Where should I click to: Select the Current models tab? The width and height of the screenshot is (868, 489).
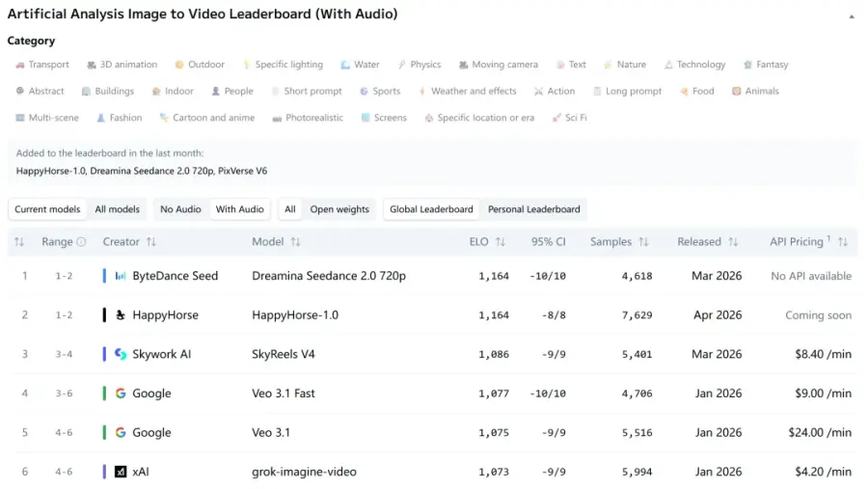tap(47, 209)
